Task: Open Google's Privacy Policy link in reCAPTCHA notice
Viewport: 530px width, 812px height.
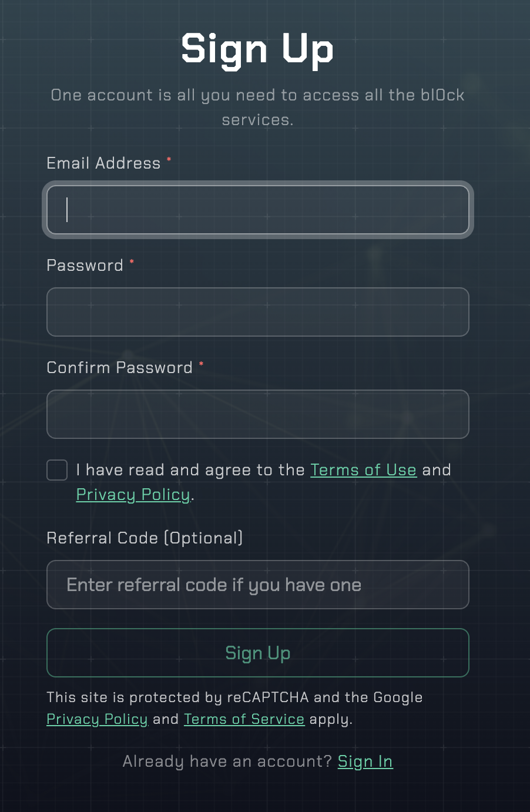Action: tap(97, 719)
